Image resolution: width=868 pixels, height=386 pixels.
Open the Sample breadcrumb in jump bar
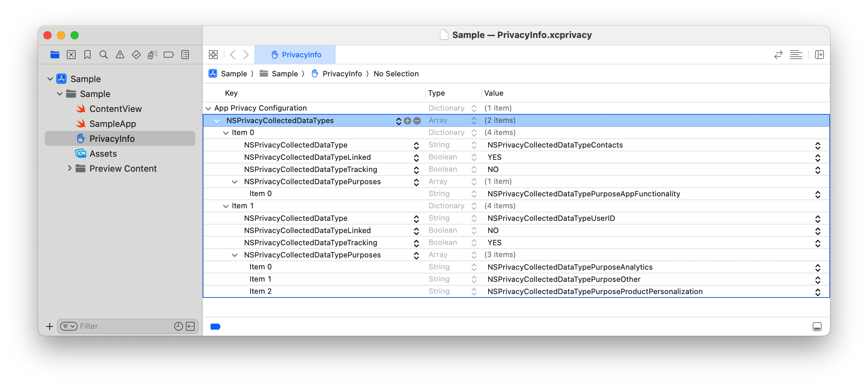coord(234,74)
